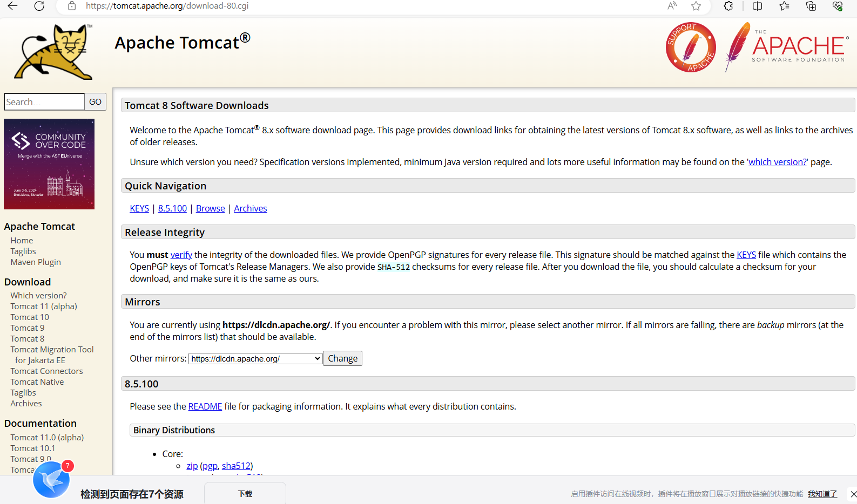
Task: Click the 我知道了 link
Action: (x=822, y=494)
